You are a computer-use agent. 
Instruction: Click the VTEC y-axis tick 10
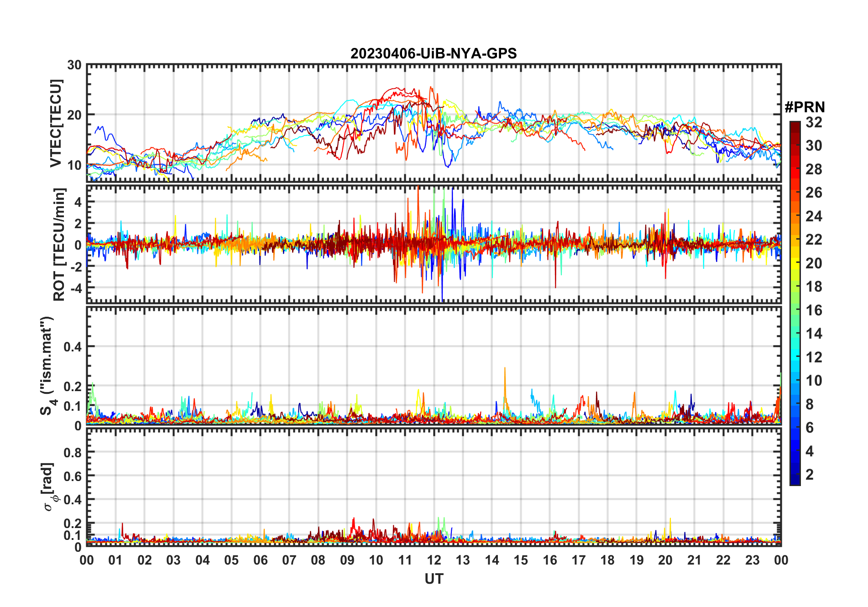(74, 165)
